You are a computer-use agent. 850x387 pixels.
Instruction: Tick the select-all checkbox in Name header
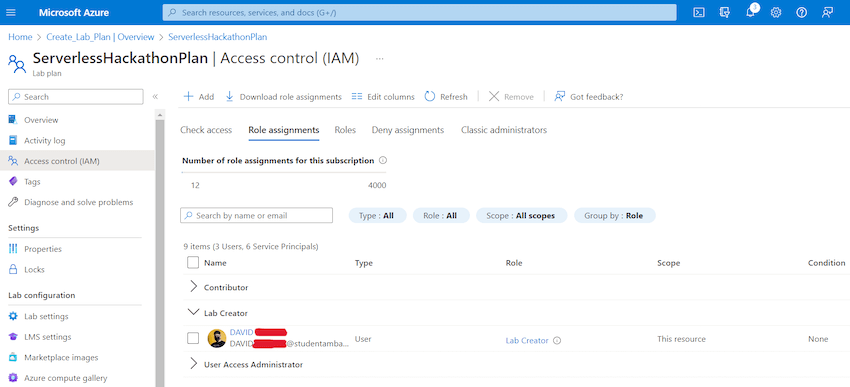tap(193, 262)
